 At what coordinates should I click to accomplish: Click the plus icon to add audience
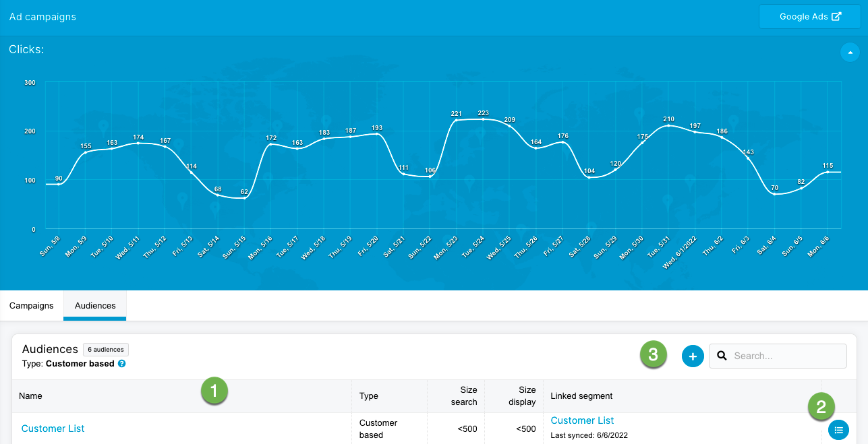coord(693,356)
